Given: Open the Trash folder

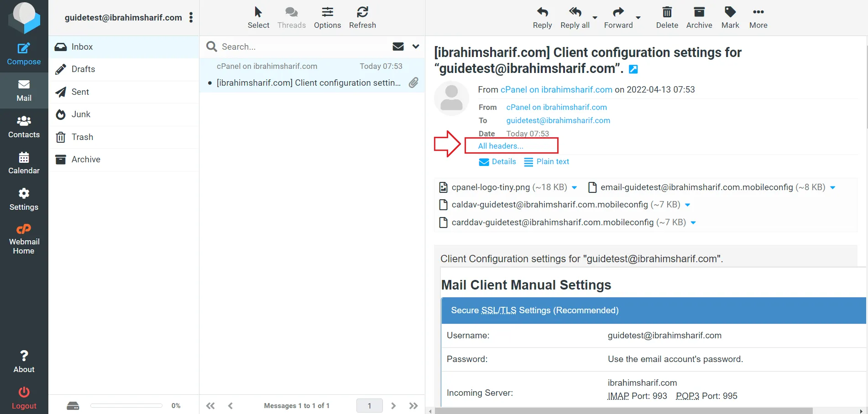Looking at the screenshot, I should point(124,137).
